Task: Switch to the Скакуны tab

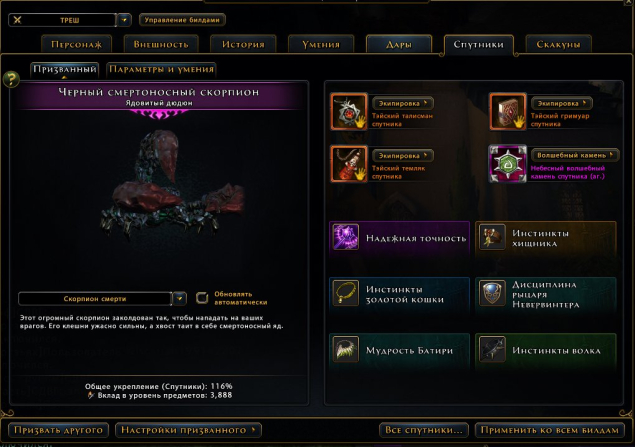Action: [x=558, y=45]
